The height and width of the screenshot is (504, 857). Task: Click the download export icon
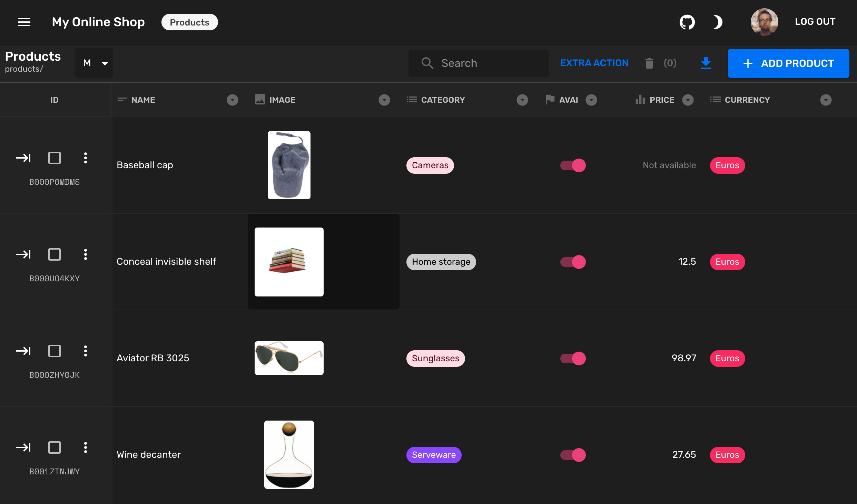click(x=706, y=63)
